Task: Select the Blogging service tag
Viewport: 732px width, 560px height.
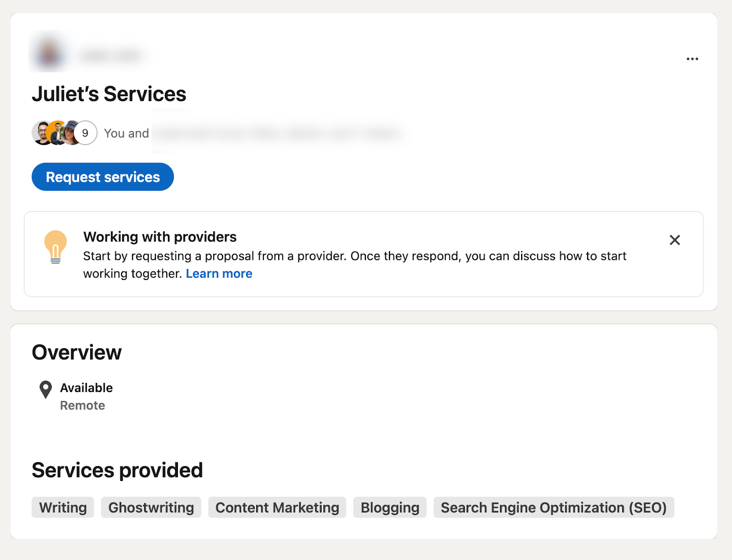Action: (x=389, y=507)
